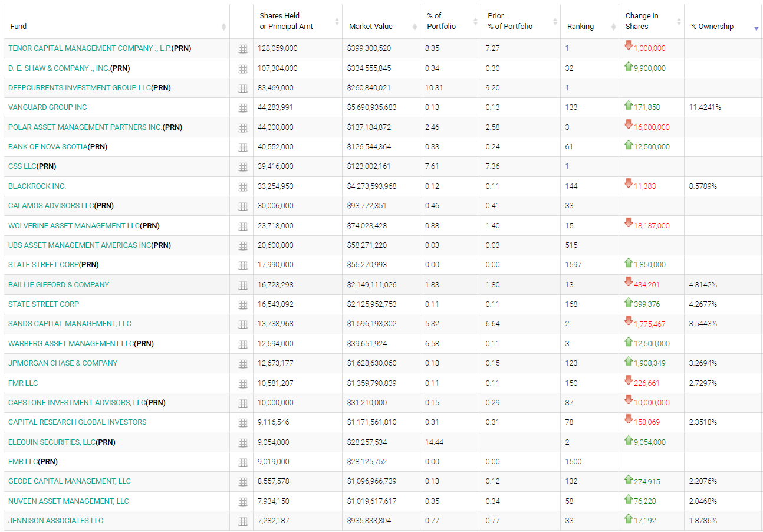Open grid icon in NUVEEN ASSET MANAGEMENT row

pos(242,502)
